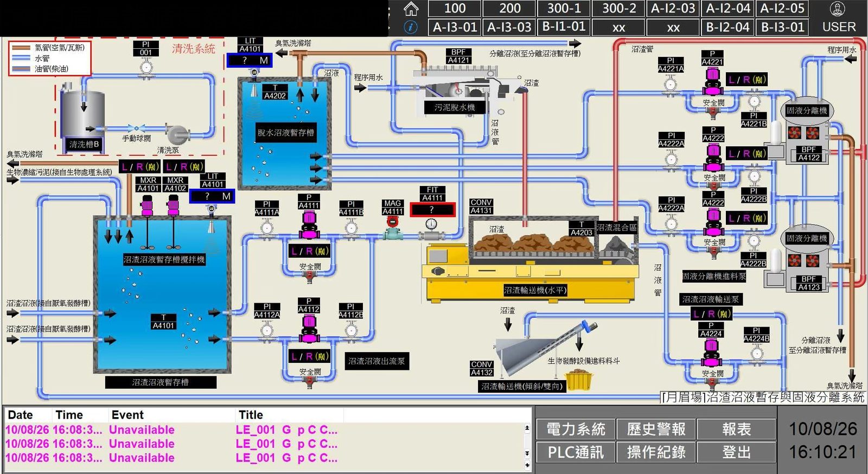This screenshot has height=474, width=868.
Task: Open the 電力系統 power system page
Action: pyautogui.click(x=576, y=429)
